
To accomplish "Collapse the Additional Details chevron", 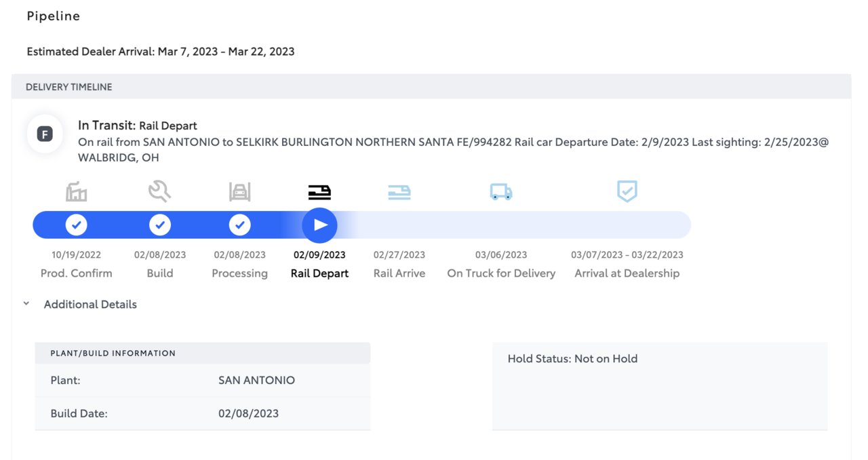I will (x=26, y=304).
